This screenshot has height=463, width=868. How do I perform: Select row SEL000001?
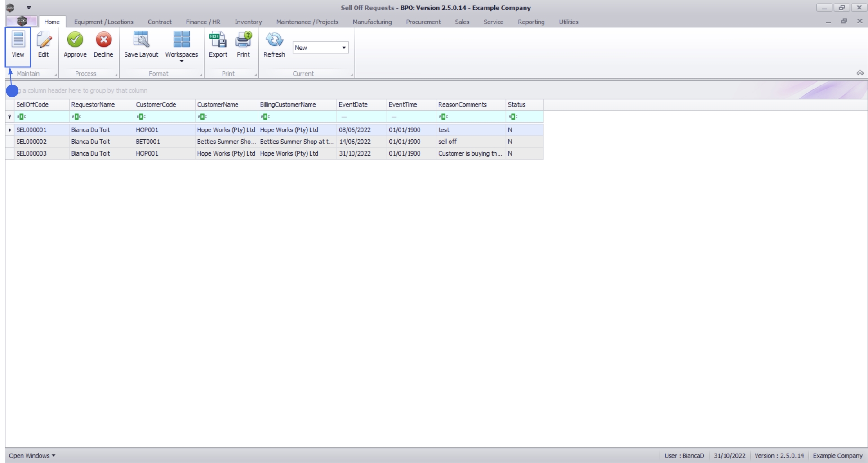pos(274,130)
